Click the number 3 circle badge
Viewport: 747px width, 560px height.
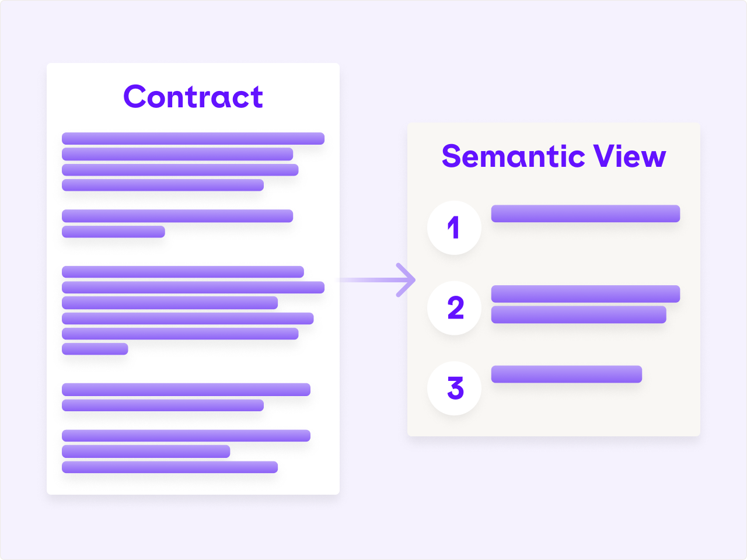(454, 388)
